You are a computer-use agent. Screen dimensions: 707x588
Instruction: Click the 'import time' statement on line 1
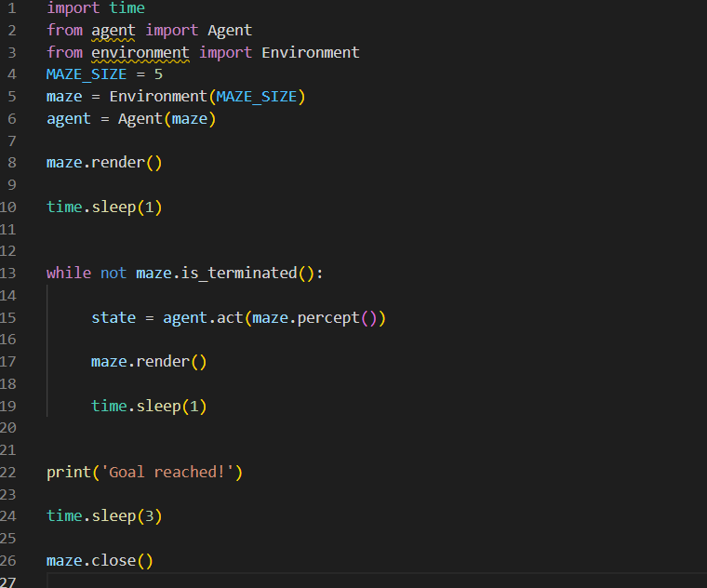(96, 8)
